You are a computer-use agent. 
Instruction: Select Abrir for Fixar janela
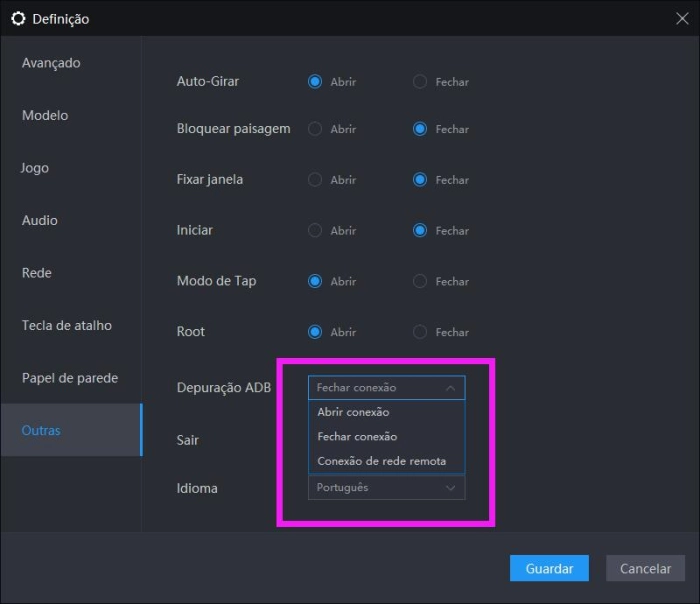[315, 180]
